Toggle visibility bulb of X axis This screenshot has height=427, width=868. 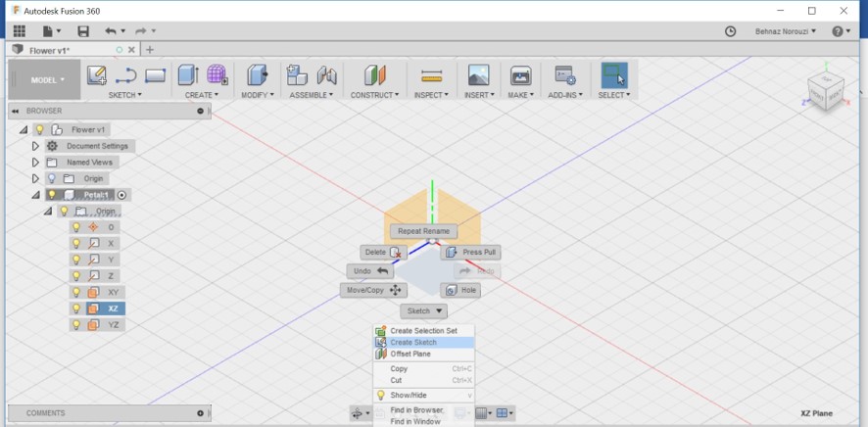(x=76, y=243)
